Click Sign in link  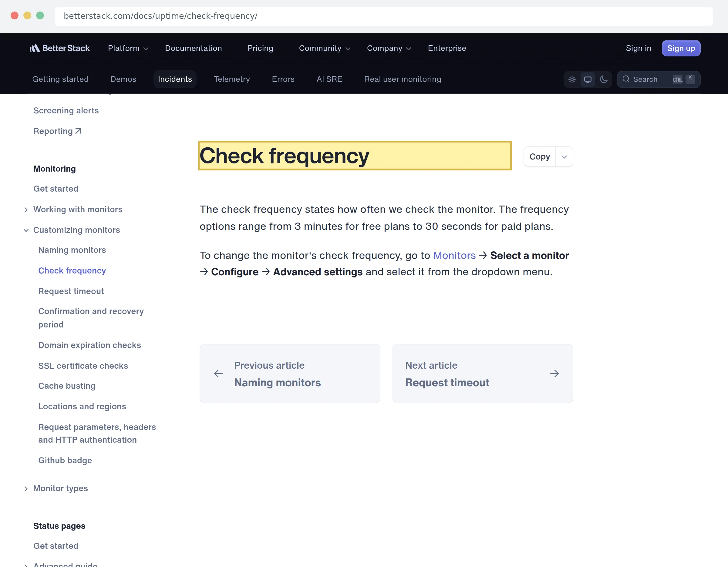pos(638,48)
